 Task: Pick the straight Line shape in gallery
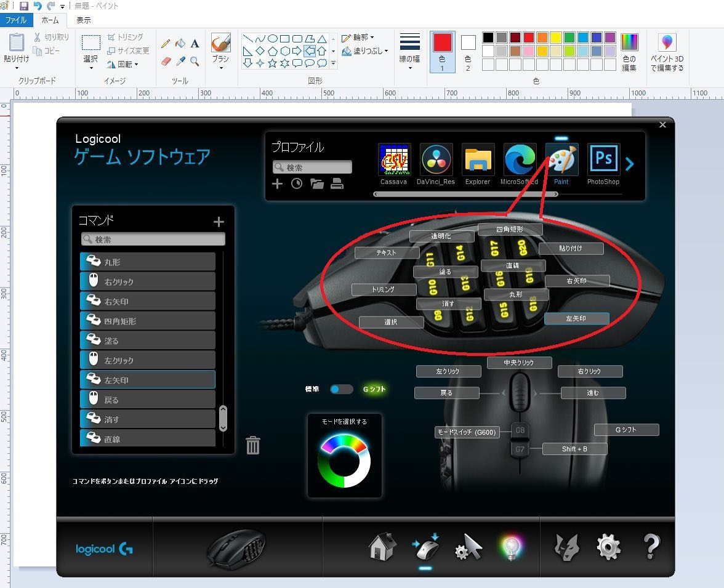248,39
